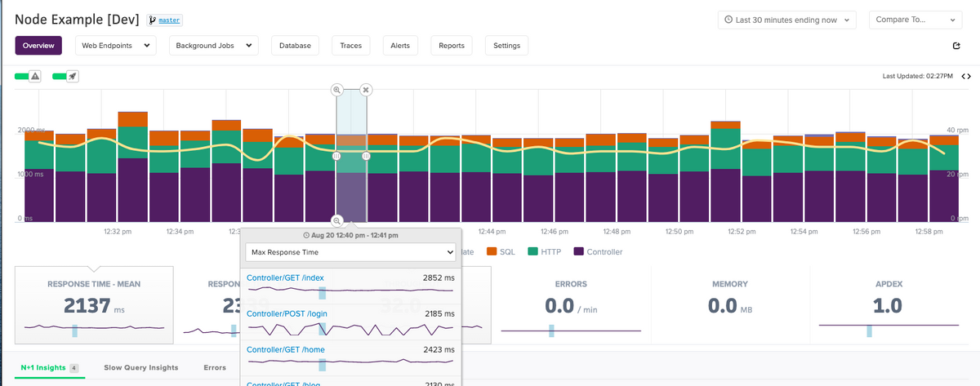This screenshot has height=386, width=980.
Task: Click the zoom-in icon above chart selection
Action: coord(336,89)
